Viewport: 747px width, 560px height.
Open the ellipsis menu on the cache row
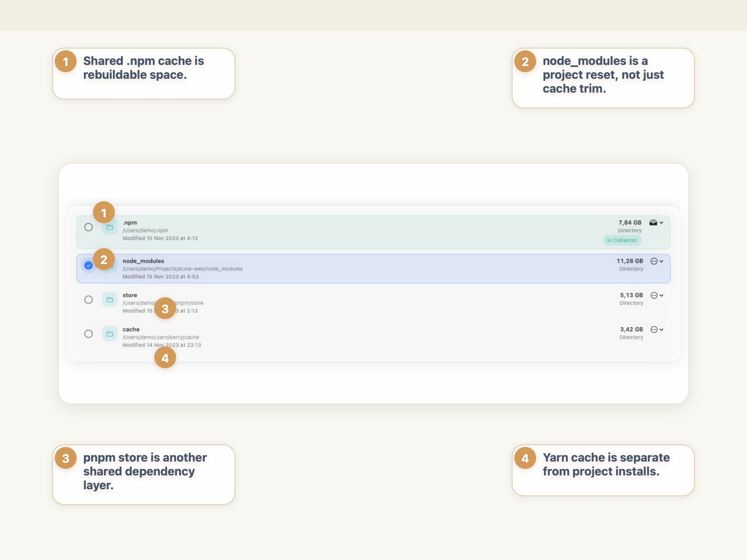tap(655, 329)
